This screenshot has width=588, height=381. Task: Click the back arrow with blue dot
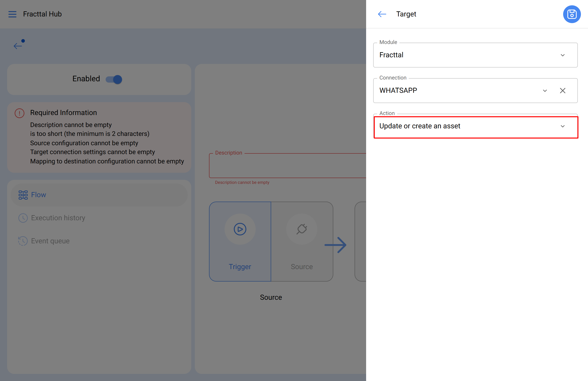(x=18, y=46)
